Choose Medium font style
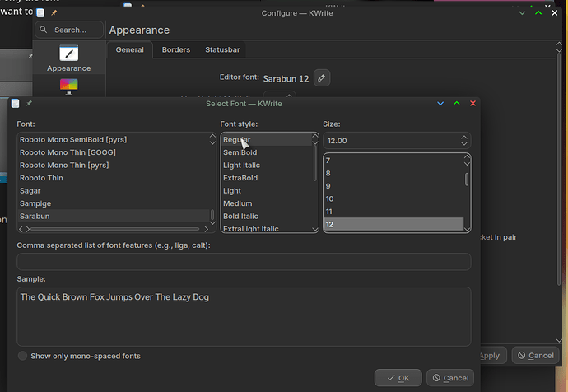 267,203
